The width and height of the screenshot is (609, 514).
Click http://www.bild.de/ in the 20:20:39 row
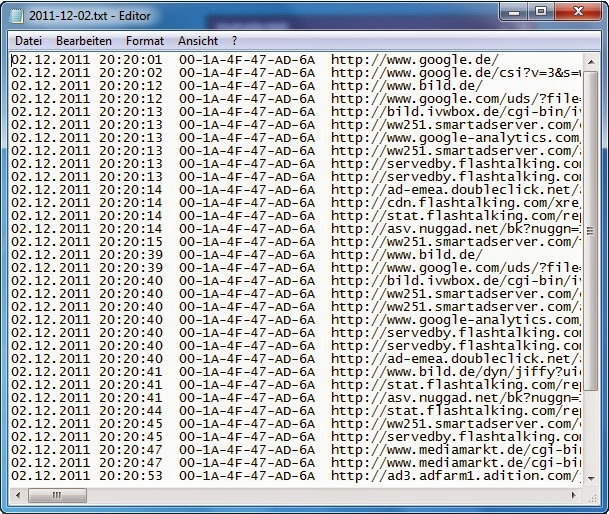[x=406, y=255]
